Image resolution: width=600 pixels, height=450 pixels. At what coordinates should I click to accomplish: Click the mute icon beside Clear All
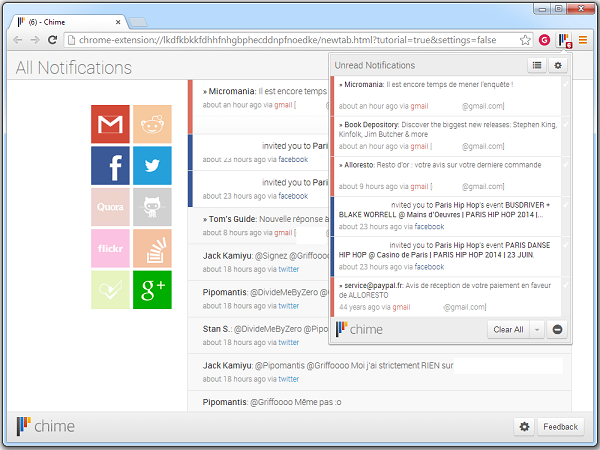point(557,329)
